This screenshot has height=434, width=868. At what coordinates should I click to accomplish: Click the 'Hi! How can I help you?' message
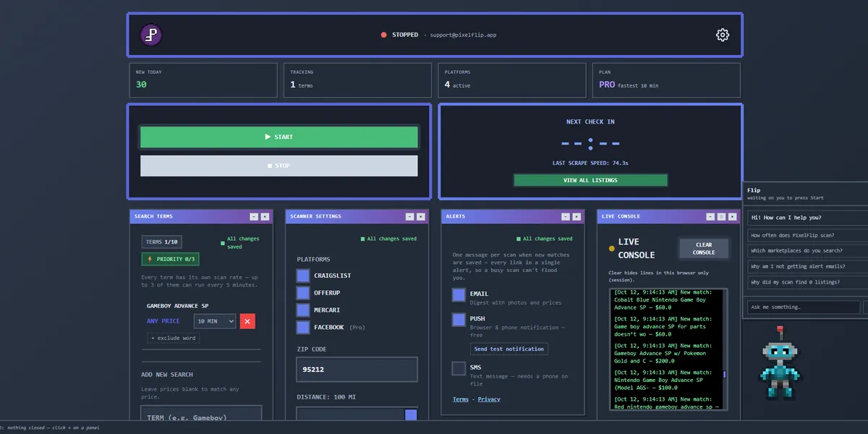[808, 218]
